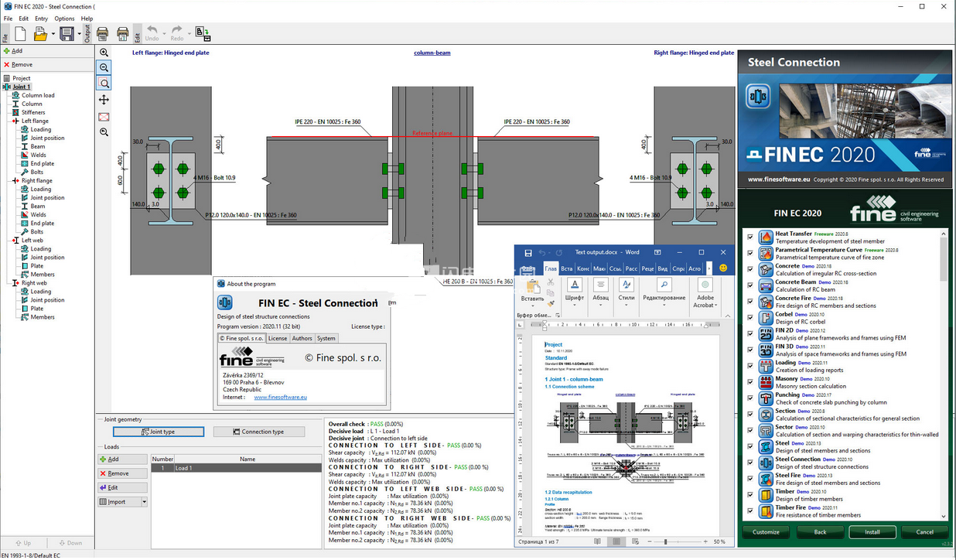Click the Punching program icon
This screenshot has height=560, width=956.
tap(766, 398)
